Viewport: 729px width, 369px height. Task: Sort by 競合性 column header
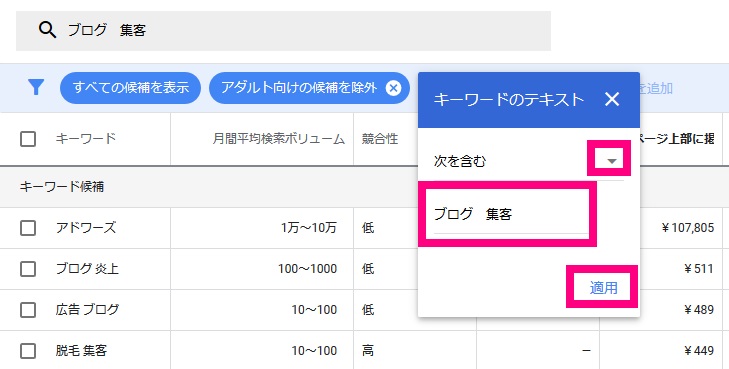(380, 139)
